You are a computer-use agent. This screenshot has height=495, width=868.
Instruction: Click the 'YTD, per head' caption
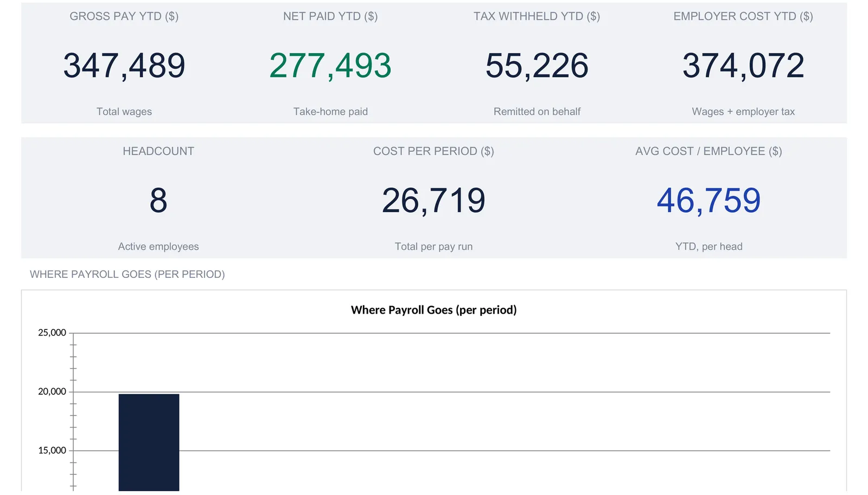[709, 246]
